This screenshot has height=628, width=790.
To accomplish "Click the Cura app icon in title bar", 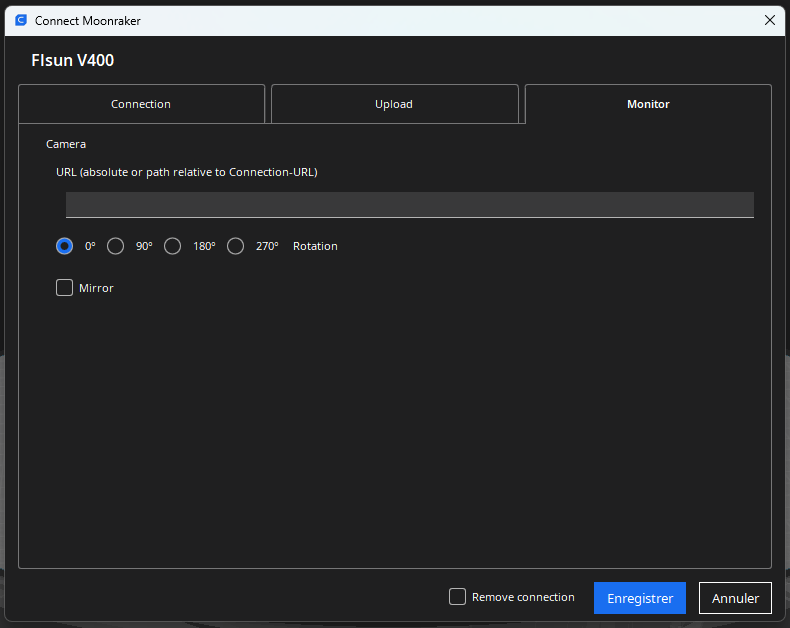I will pyautogui.click(x=21, y=20).
